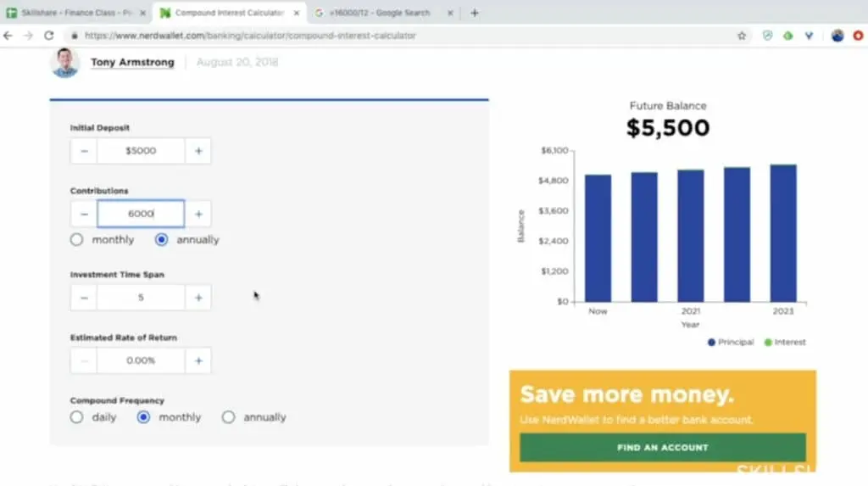Screen dimensions: 868x486
Task: Open the green extension icon
Action: (x=787, y=36)
